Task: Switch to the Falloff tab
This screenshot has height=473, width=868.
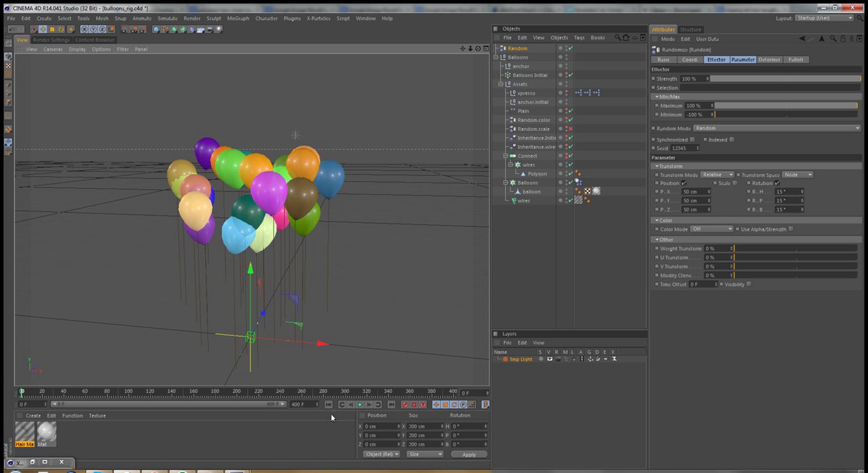Action: [796, 60]
